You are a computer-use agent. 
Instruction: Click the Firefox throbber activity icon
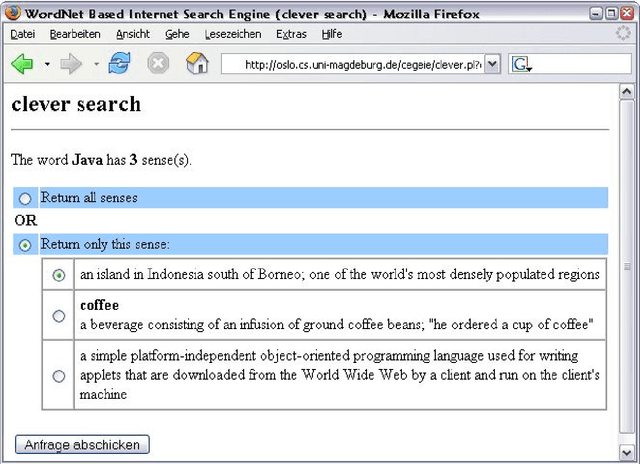[x=623, y=34]
